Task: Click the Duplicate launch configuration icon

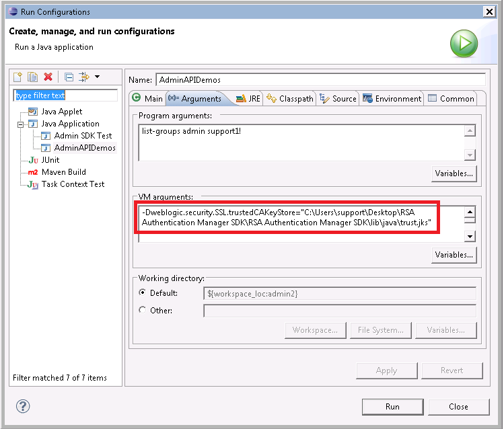Action: point(32,77)
